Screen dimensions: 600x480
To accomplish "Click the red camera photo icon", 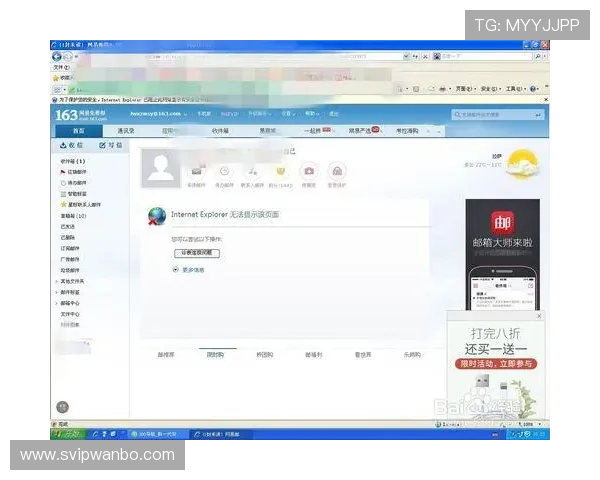I will click(x=309, y=171).
